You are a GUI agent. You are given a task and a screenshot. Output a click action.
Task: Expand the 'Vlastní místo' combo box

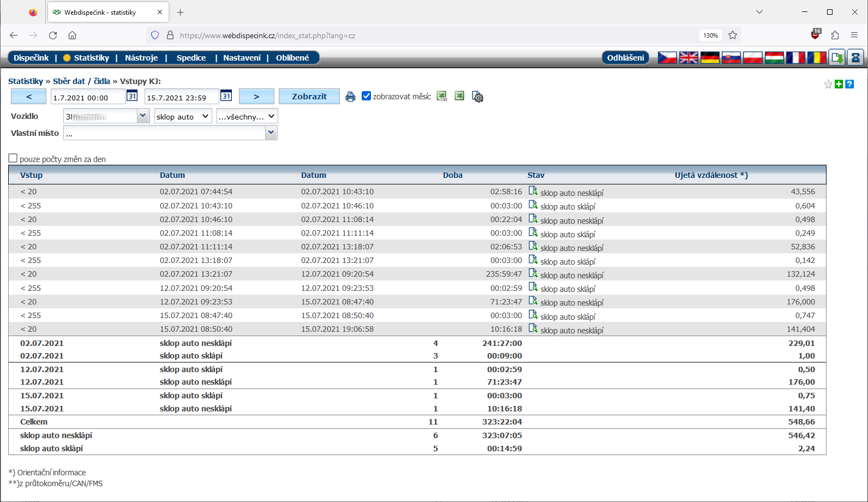pyautogui.click(x=271, y=133)
